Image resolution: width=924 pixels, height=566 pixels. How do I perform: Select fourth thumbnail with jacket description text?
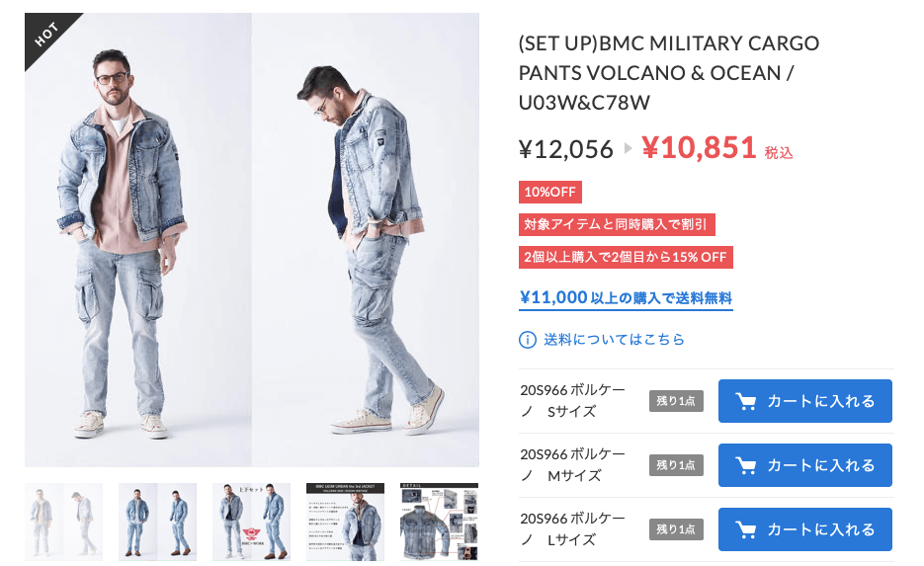click(345, 522)
